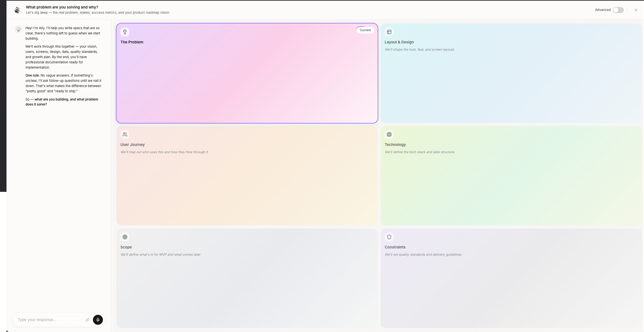This screenshot has width=644, height=332.
Task: Click the lightbulb icon on The Problem card
Action: point(125,32)
